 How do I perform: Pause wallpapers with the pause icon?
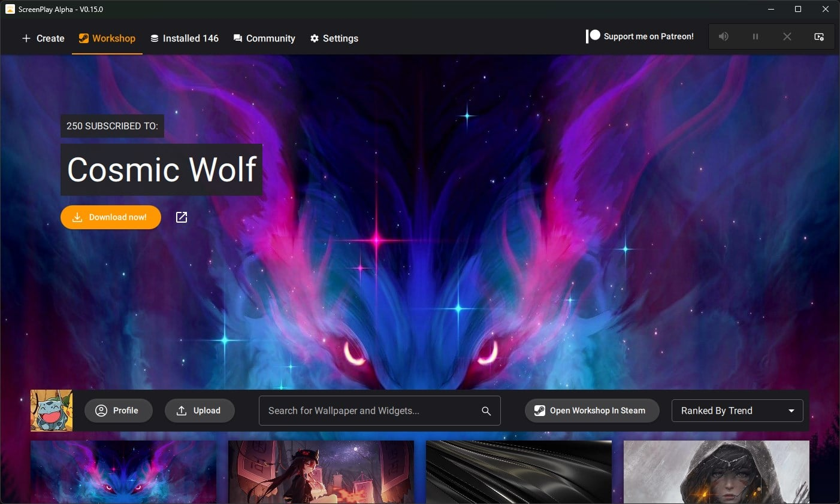click(x=756, y=37)
